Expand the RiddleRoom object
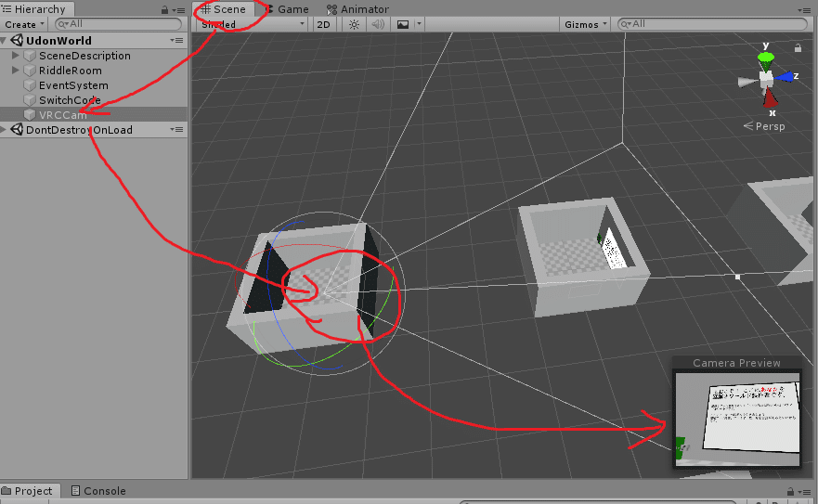 coord(16,70)
